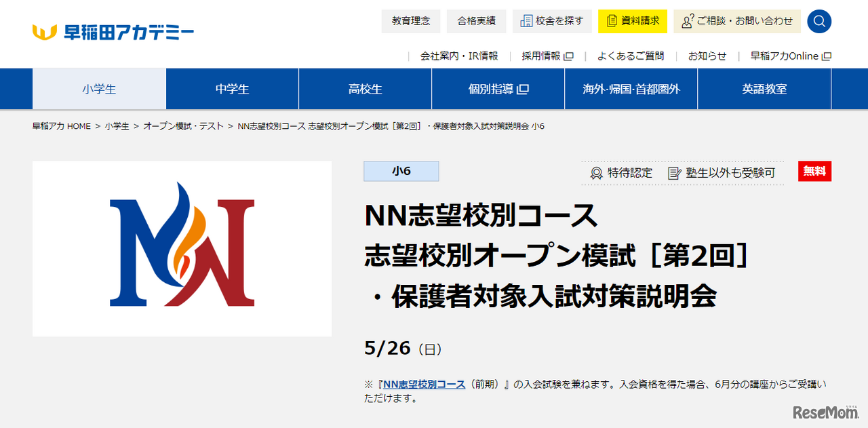This screenshot has height=428, width=868.
Task: Click the NN logo thumbnail image
Action: [x=182, y=248]
